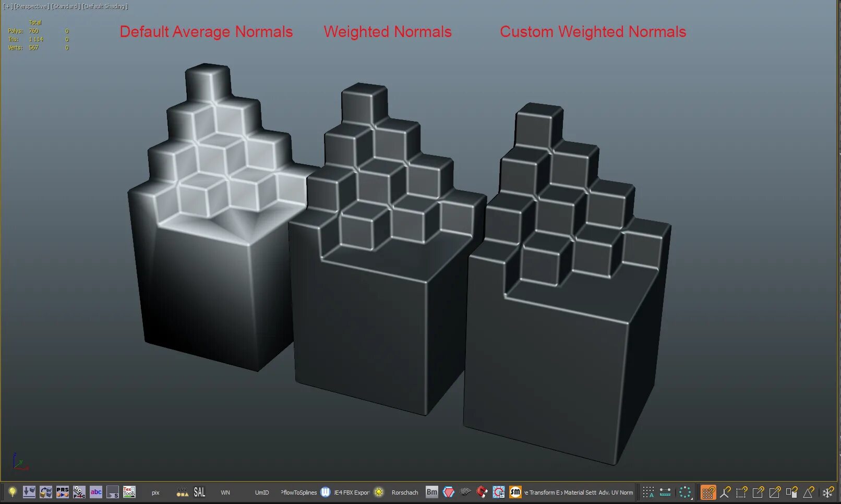Click the Adv. UV Norm button
Viewport: 841px width, 504px height.
(609, 492)
